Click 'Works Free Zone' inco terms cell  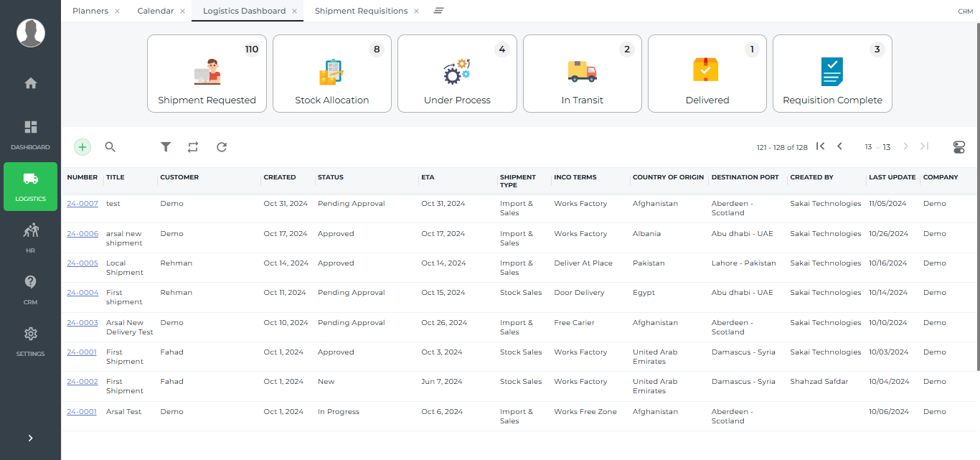point(585,412)
